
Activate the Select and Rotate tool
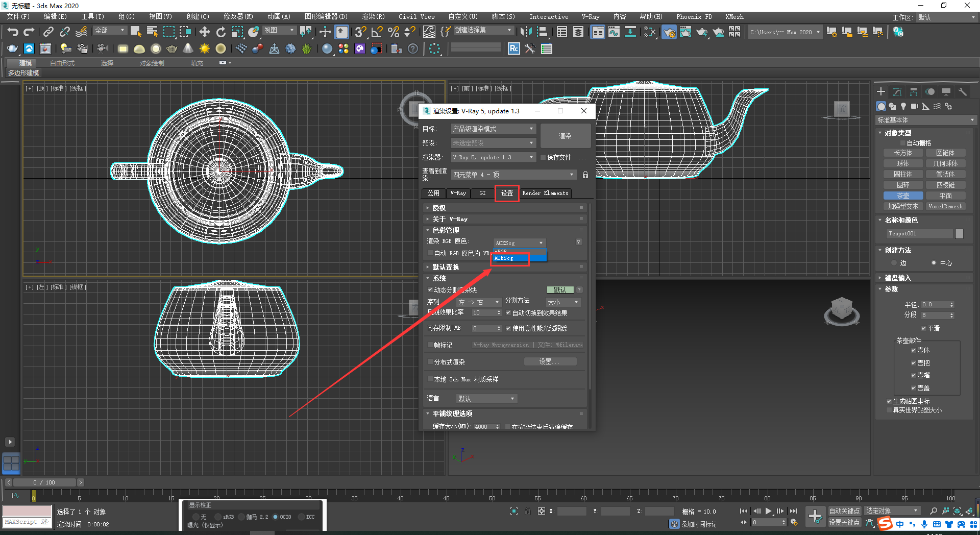pos(220,32)
